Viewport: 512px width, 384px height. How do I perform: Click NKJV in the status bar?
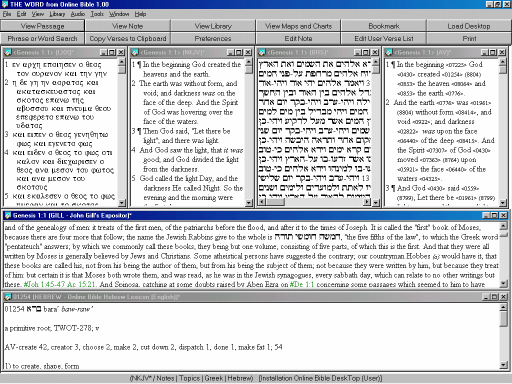[x=141, y=378]
